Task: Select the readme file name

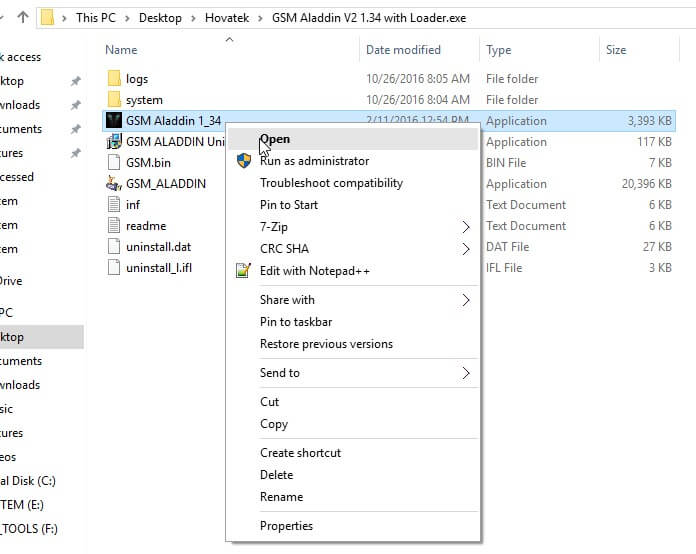Action: [146, 226]
